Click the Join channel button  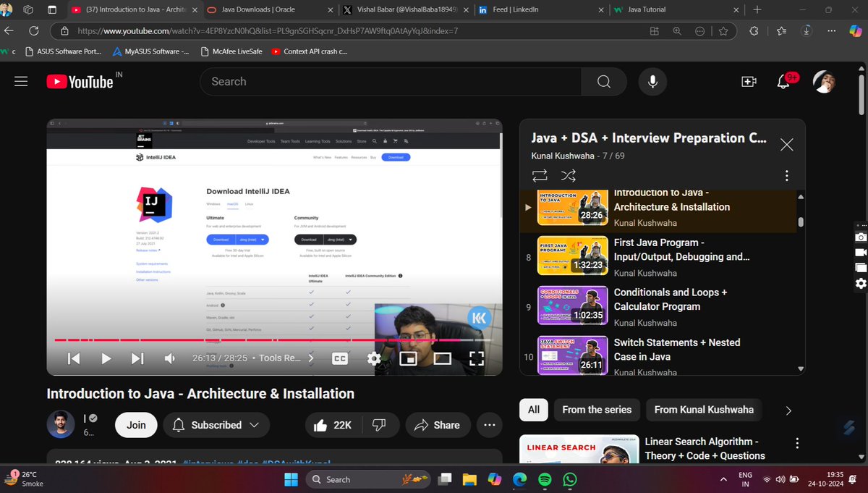click(x=136, y=425)
